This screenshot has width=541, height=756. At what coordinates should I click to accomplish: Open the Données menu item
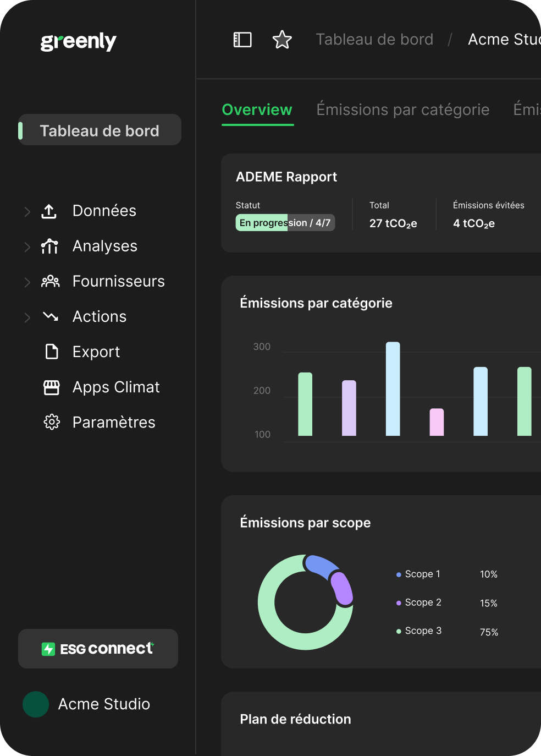[x=104, y=211]
